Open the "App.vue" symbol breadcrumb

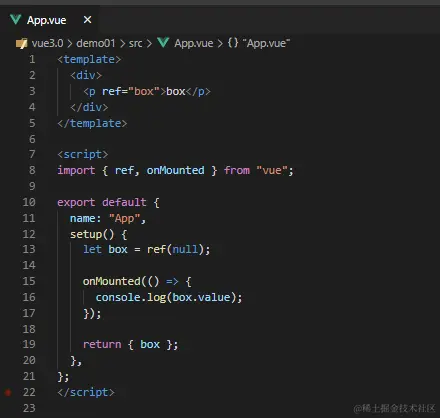tap(266, 43)
